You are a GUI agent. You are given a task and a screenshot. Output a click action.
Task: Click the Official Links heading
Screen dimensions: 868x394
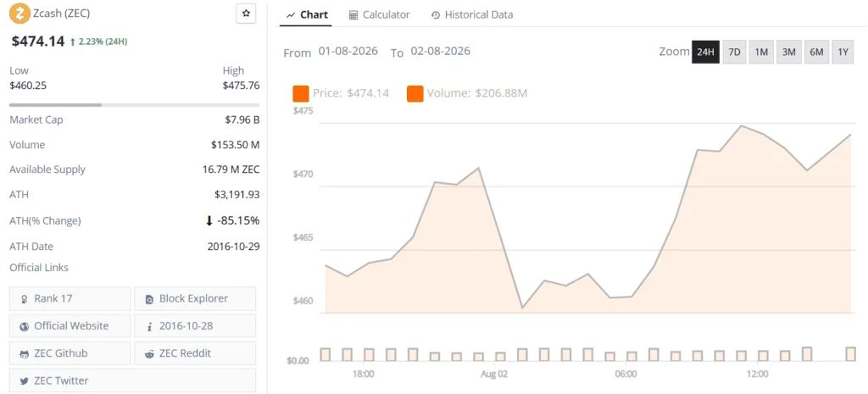tap(39, 267)
